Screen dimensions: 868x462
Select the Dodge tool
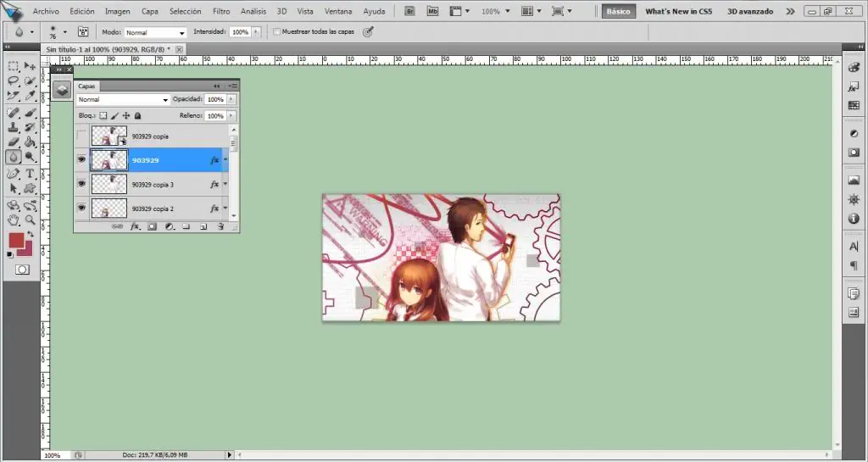pos(30,157)
